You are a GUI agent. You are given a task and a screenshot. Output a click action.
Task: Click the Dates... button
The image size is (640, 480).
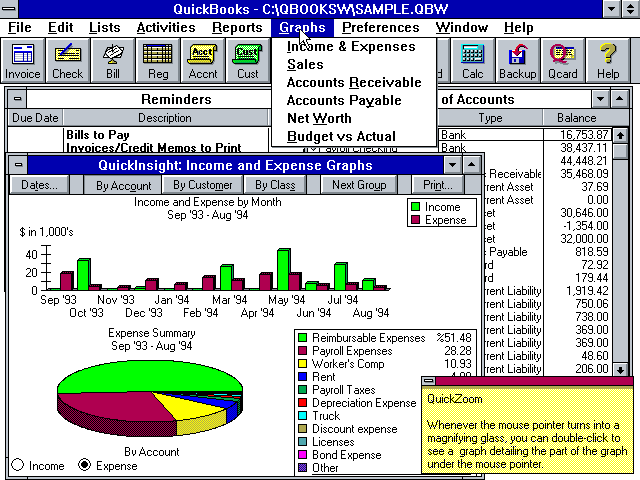click(39, 185)
